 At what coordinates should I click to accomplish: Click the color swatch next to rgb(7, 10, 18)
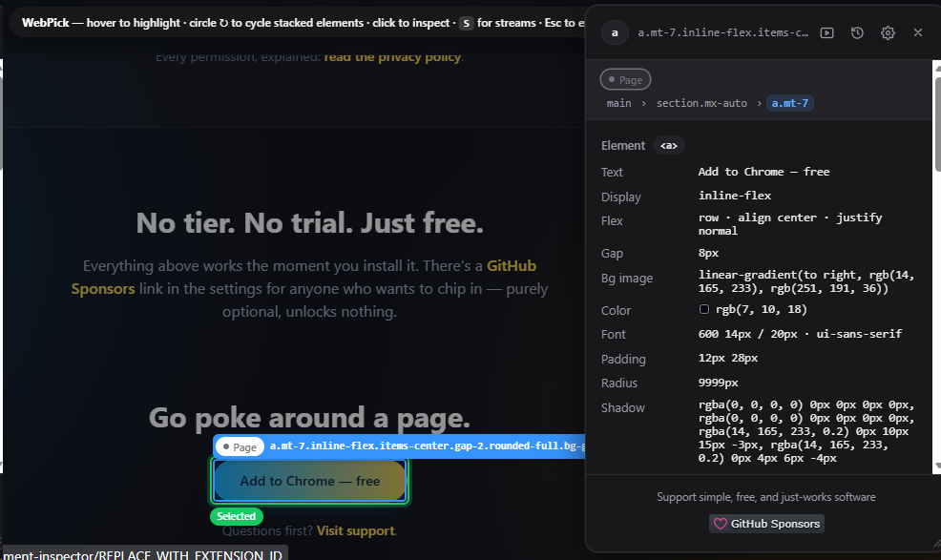704,309
